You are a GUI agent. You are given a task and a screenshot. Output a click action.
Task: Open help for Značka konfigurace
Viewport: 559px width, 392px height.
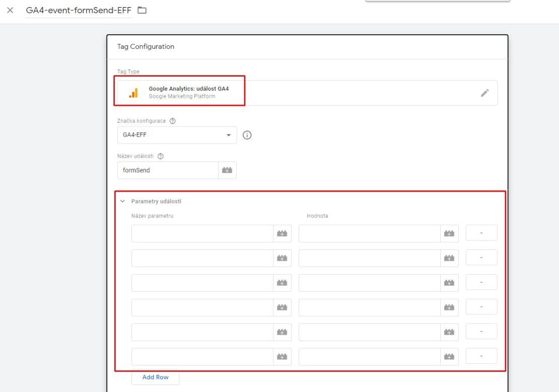point(173,121)
